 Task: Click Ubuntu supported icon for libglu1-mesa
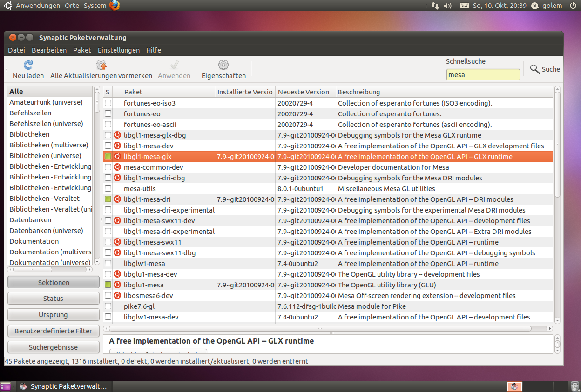pos(117,285)
